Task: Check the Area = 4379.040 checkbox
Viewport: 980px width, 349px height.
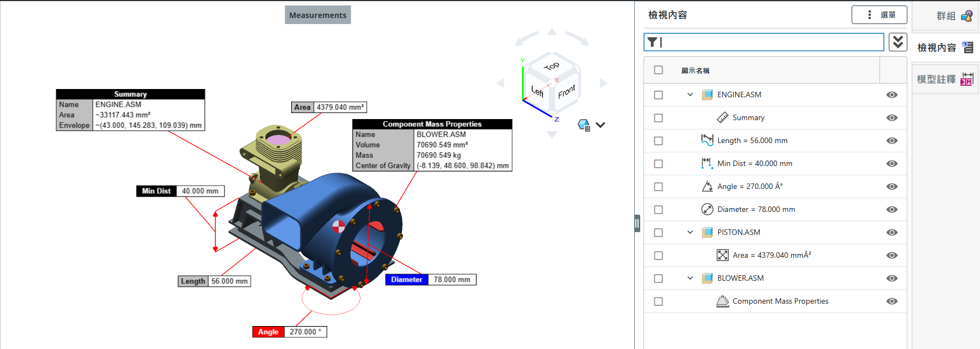Action: click(x=658, y=255)
